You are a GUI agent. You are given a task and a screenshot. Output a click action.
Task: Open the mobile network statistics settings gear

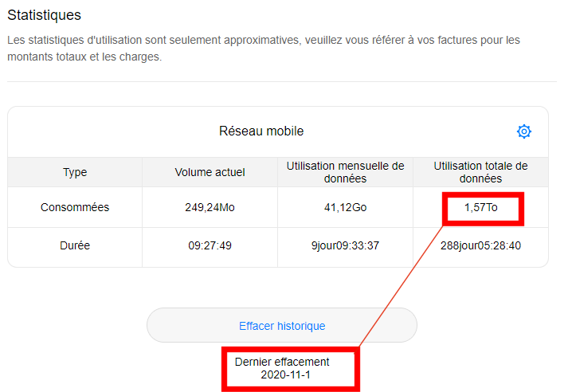tap(523, 131)
